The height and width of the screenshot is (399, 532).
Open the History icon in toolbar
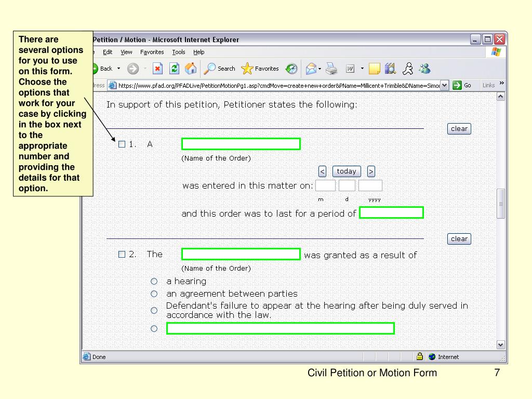(x=291, y=69)
